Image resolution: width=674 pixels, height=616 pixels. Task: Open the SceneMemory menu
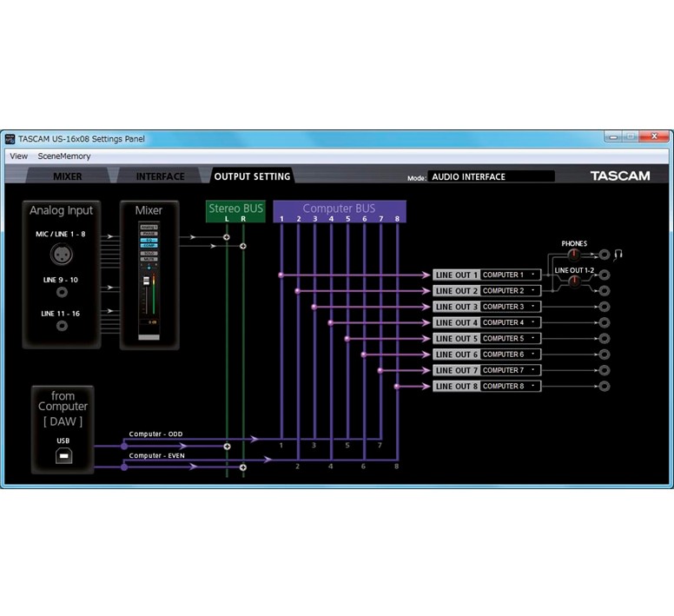[64, 156]
